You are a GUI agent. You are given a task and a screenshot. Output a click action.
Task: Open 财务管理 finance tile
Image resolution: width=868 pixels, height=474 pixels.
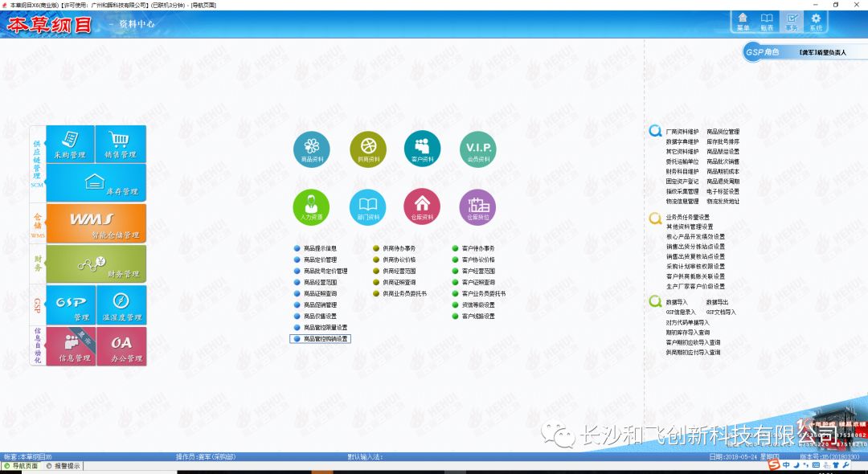point(96,264)
